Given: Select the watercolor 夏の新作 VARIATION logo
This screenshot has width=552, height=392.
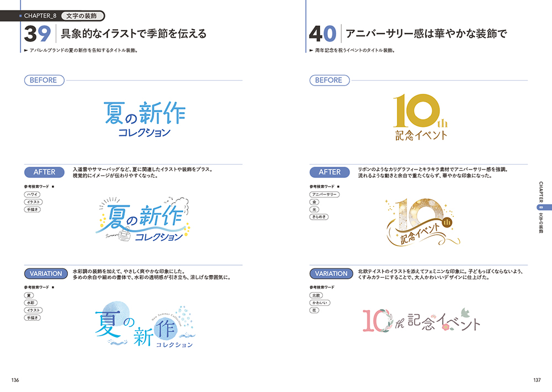Looking at the screenshot, I should (x=144, y=325).
